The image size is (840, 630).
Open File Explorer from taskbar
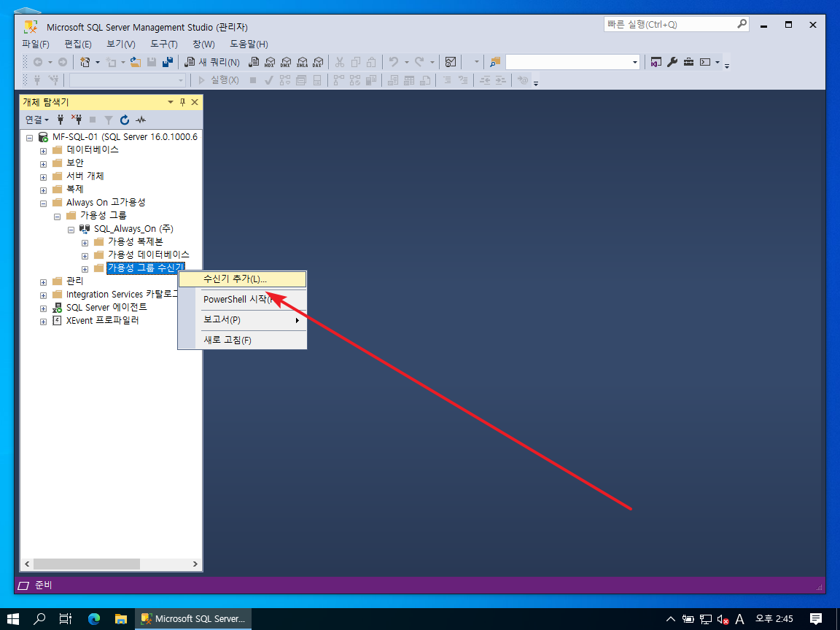coord(121,619)
